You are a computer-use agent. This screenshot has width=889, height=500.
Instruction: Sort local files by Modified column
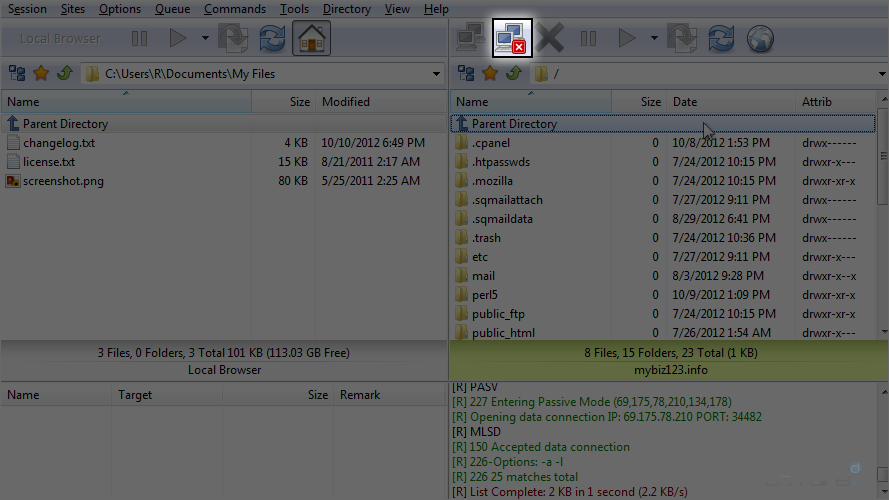[x=345, y=102]
